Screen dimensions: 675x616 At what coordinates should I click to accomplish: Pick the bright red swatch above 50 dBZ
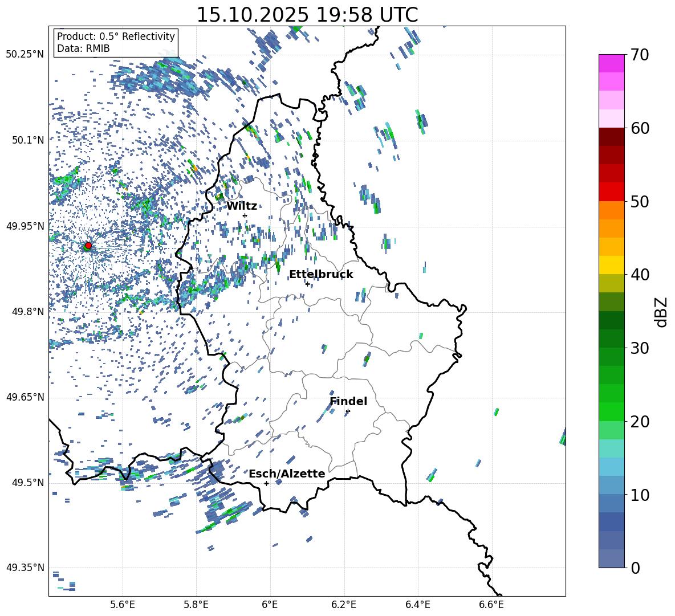[611, 191]
